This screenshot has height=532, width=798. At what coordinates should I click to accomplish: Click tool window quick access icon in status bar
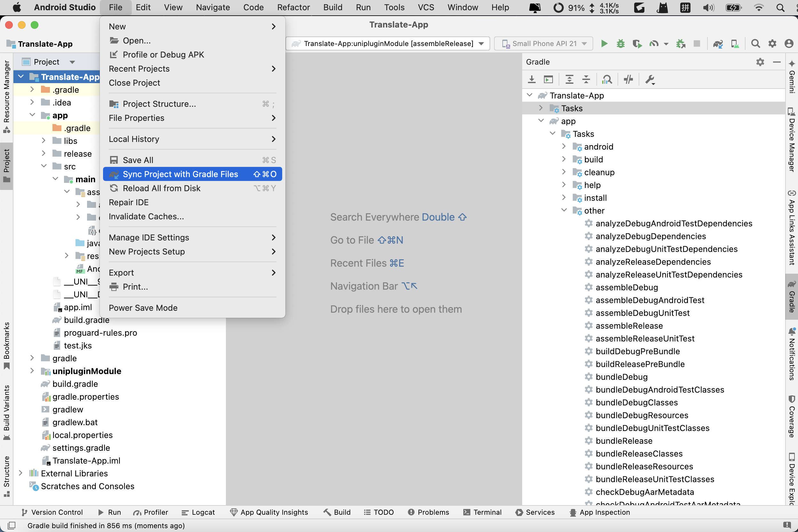point(11,526)
